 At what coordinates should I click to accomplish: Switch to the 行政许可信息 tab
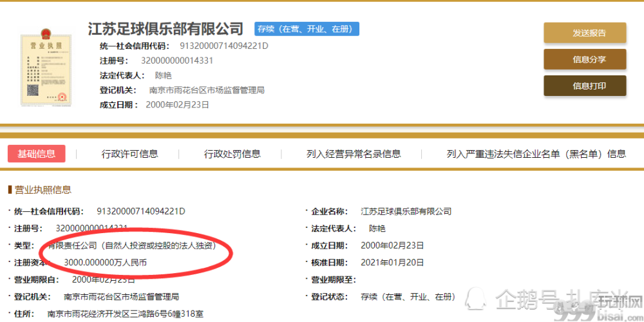tap(130, 154)
